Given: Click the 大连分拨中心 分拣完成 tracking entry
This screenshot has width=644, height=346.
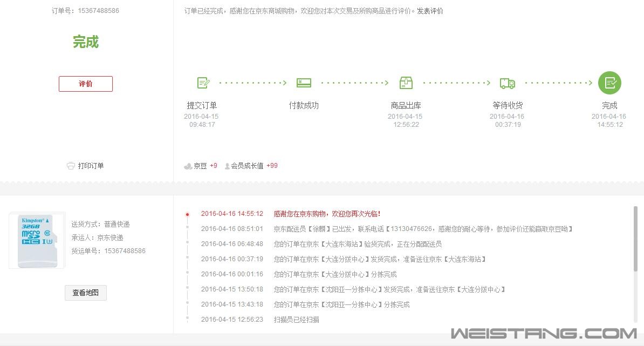Looking at the screenshot, I should point(335,275).
